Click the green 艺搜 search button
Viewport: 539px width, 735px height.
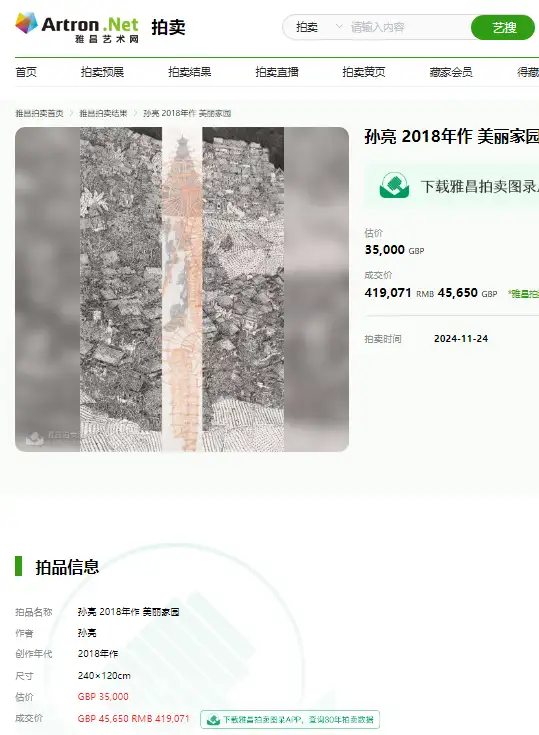click(503, 28)
